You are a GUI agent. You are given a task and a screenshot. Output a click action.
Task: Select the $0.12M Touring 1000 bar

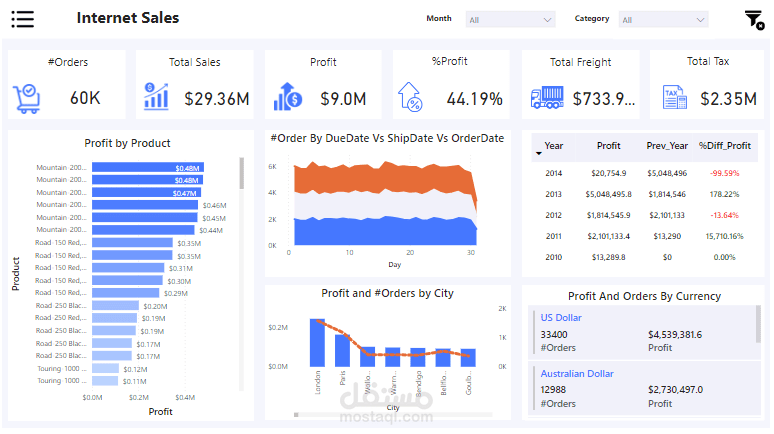pos(105,368)
